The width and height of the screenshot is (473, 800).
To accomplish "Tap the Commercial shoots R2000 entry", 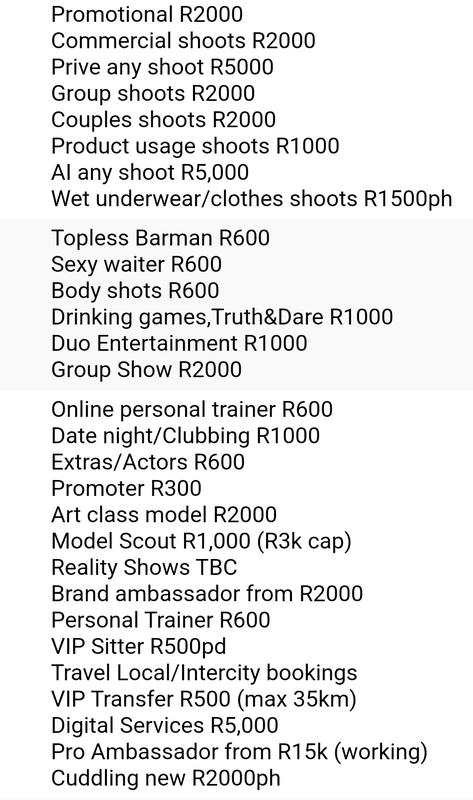I will pyautogui.click(x=183, y=41).
